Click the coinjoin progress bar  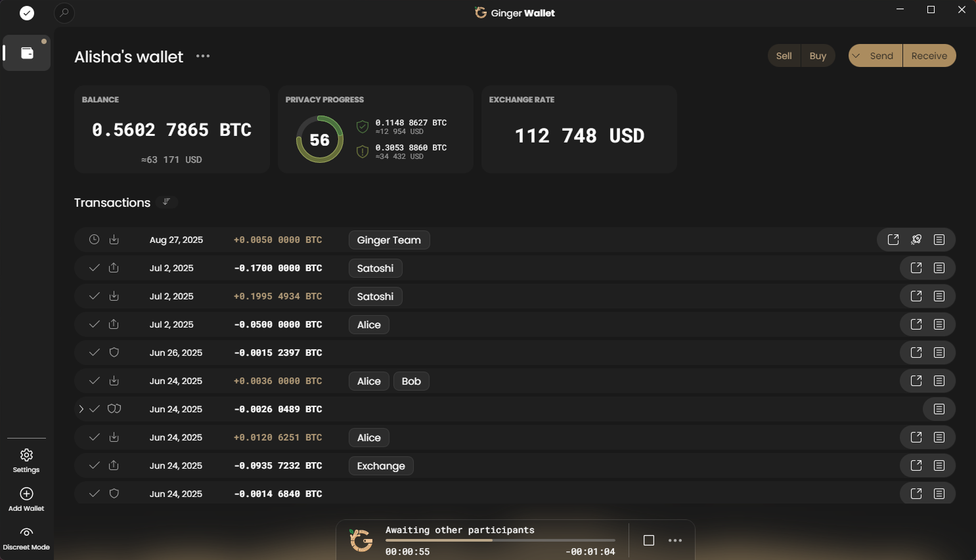coord(500,540)
